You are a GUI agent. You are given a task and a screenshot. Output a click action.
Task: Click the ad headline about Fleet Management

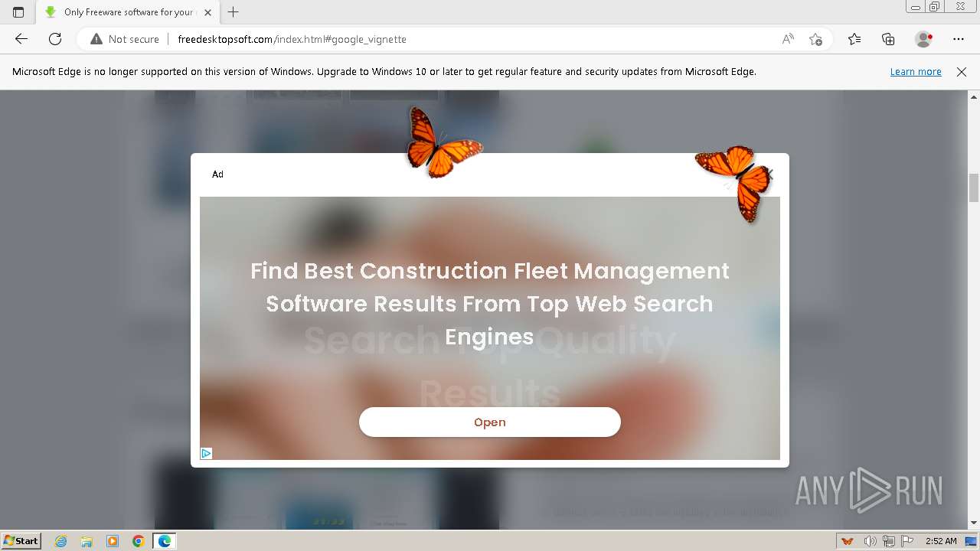click(490, 304)
